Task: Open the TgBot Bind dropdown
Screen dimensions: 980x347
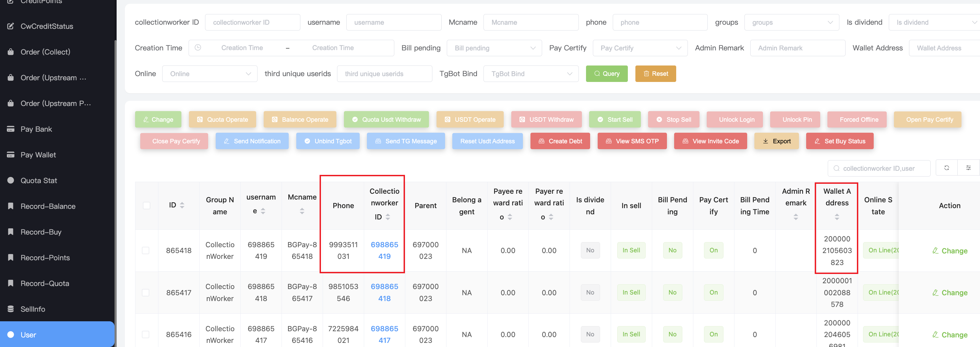Action: point(531,74)
